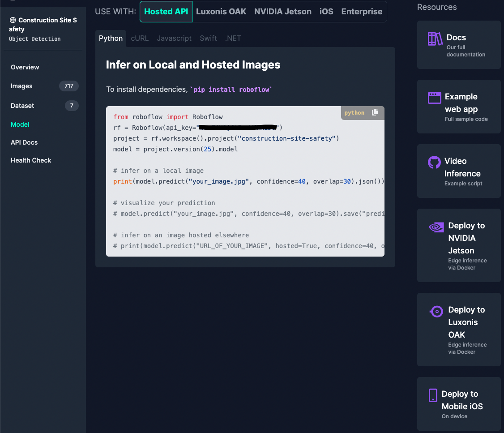The width and height of the screenshot is (504, 433).
Task: Click '# infer on an image hosted elsewhere' comment
Action: (181, 235)
